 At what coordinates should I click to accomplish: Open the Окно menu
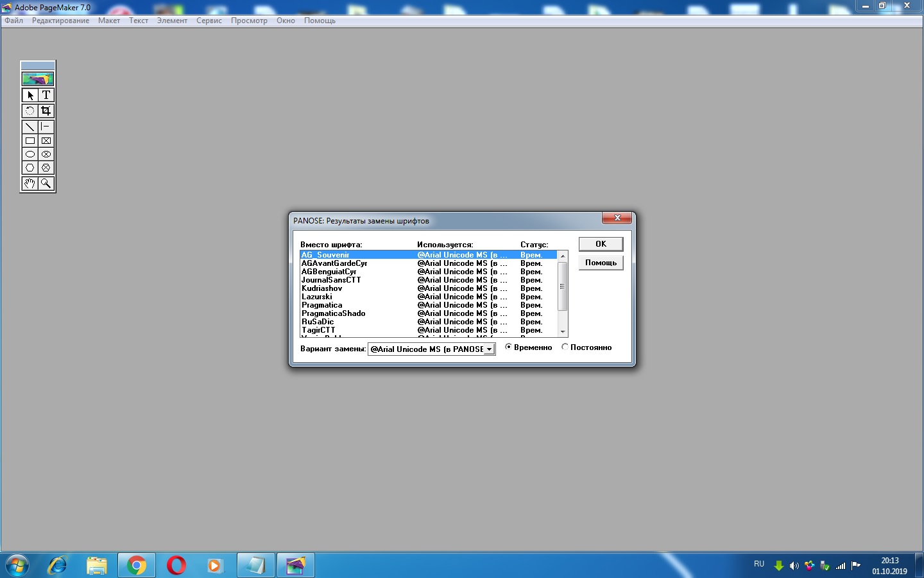click(286, 21)
